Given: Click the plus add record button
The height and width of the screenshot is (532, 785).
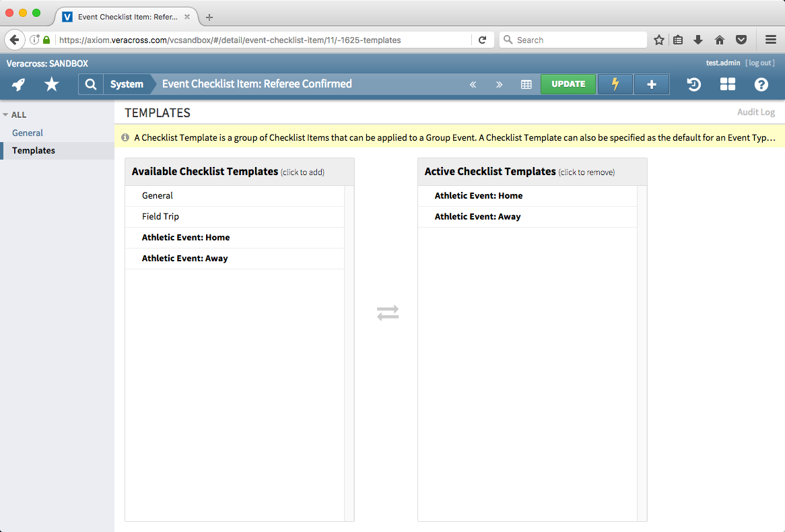Looking at the screenshot, I should [x=651, y=84].
